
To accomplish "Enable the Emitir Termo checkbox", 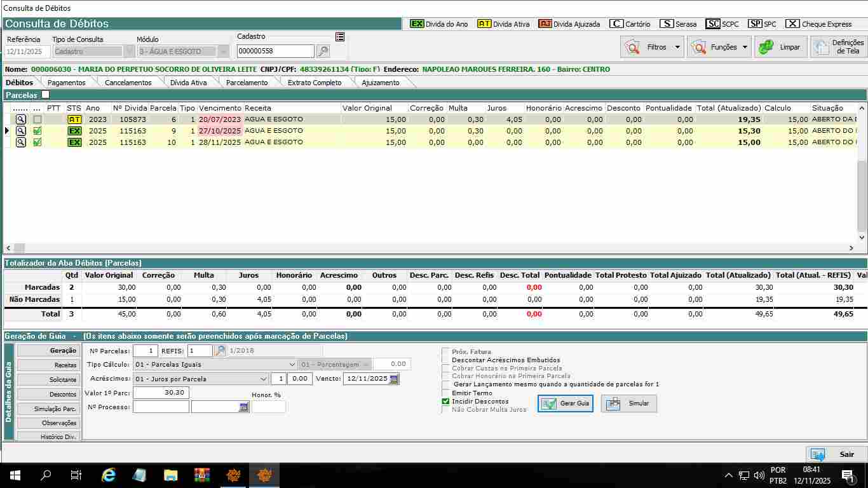I will pyautogui.click(x=445, y=393).
